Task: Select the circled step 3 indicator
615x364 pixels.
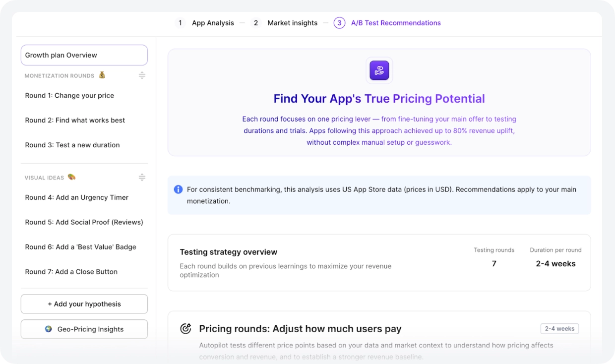Action: click(x=339, y=23)
